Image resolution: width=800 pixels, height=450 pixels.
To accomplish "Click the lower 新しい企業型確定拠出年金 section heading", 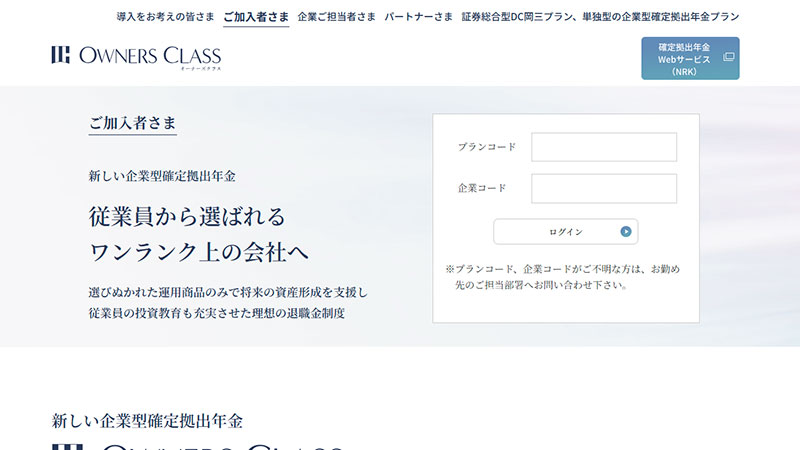I will point(147,421).
